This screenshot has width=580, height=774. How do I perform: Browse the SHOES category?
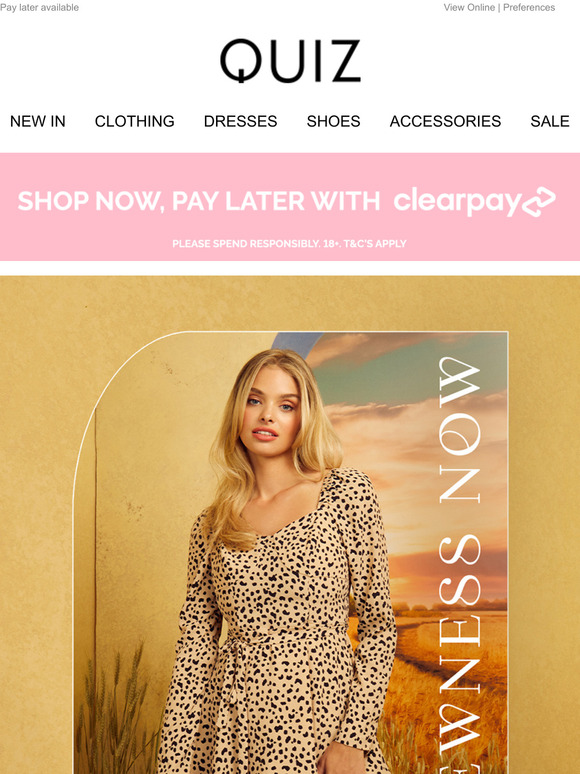point(333,121)
